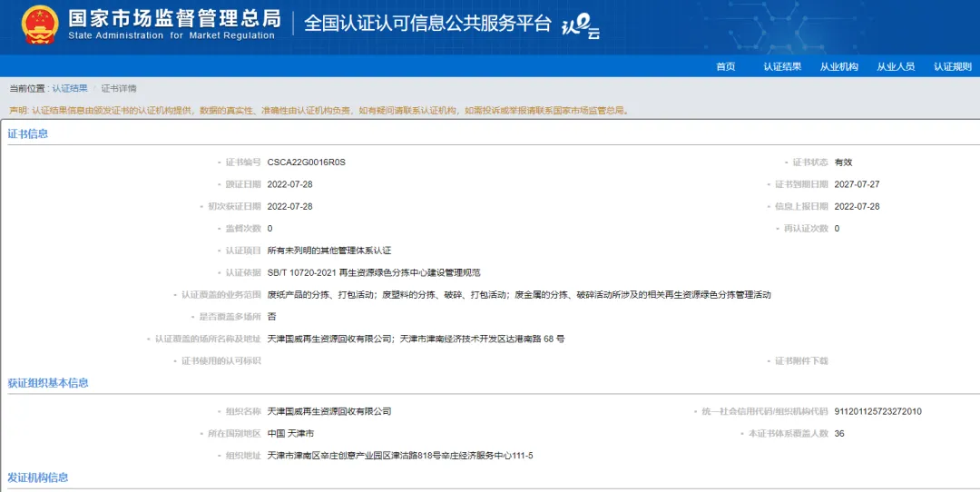Click organization name 天津国威再生资源回收有限公司 beside 组织名称
Screen dimensions: 980x492
click(x=328, y=412)
